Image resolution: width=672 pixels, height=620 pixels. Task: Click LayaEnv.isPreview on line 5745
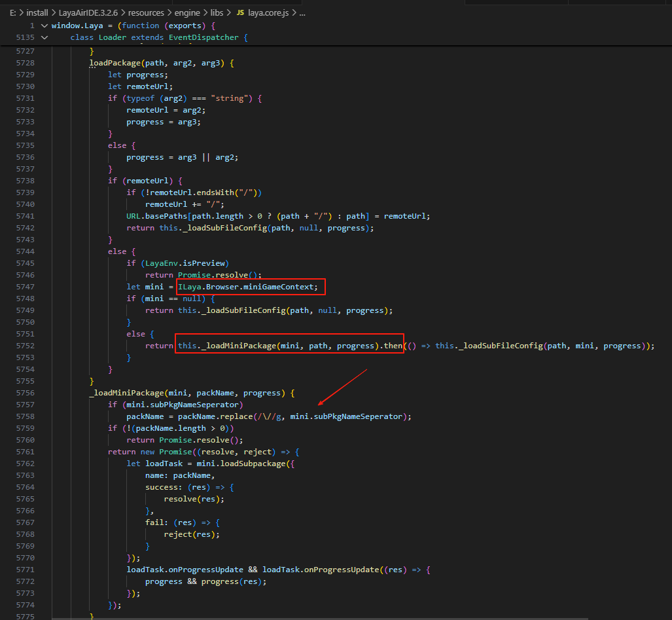(x=185, y=264)
